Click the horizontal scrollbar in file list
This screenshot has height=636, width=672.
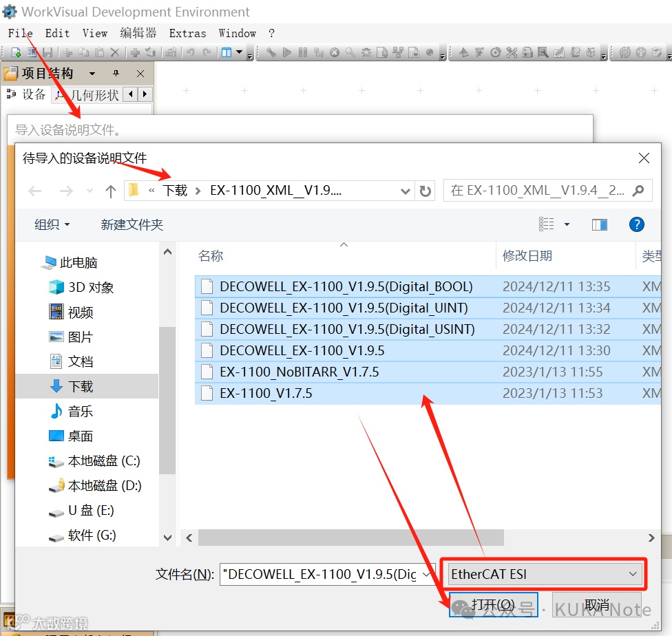click(x=351, y=538)
